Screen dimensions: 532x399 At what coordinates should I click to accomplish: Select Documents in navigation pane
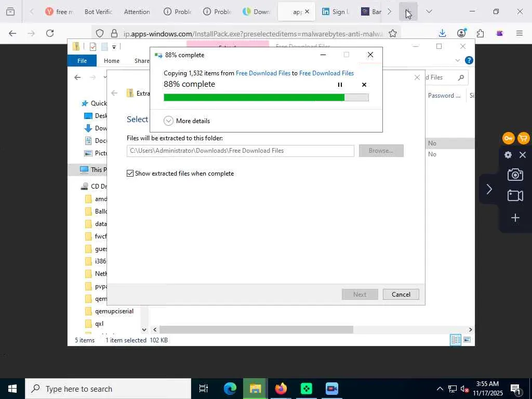96,140
